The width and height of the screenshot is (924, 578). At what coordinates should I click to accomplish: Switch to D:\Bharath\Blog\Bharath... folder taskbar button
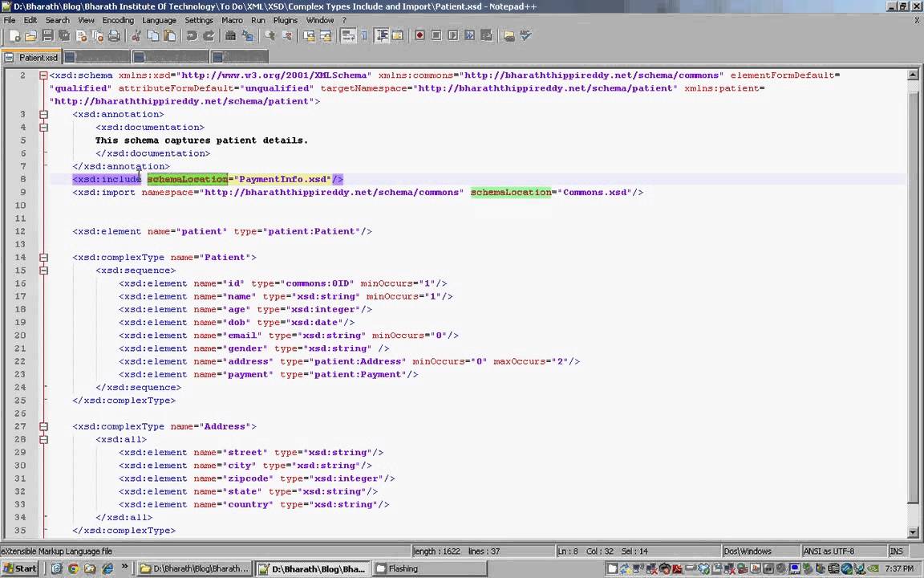point(194,568)
